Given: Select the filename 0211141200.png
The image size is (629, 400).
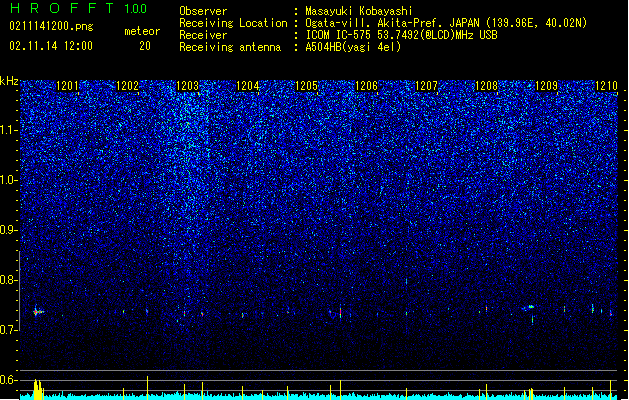Looking at the screenshot, I should point(51,26).
